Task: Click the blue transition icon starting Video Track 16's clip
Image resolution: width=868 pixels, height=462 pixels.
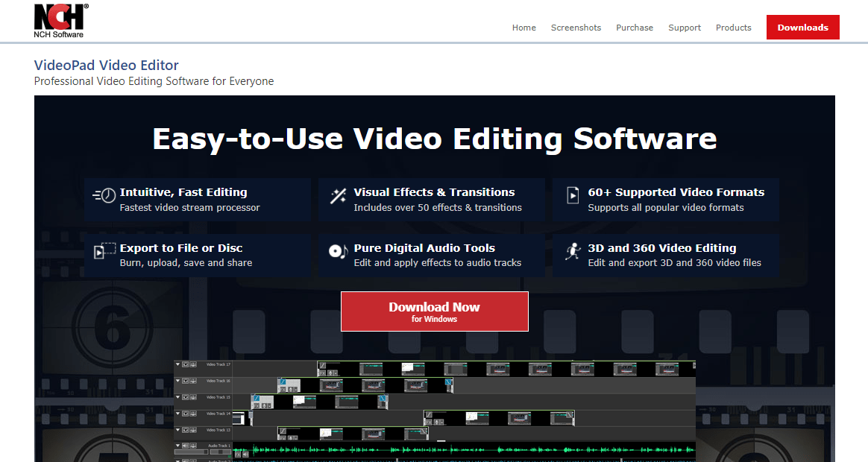Action: coord(283,382)
